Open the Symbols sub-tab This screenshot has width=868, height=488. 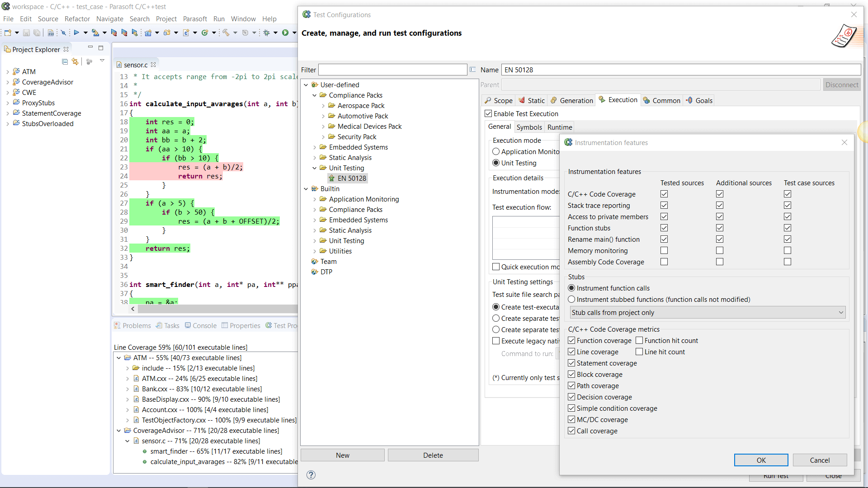[x=529, y=127]
